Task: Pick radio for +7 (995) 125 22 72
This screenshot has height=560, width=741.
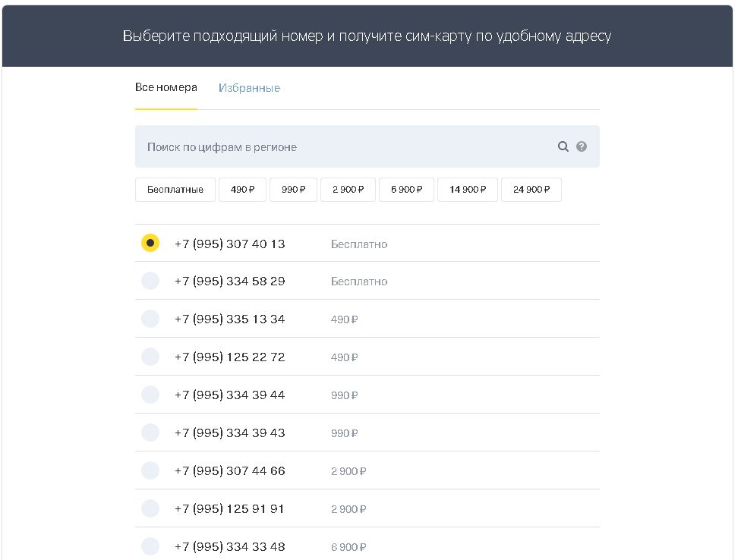Action: tap(150, 357)
